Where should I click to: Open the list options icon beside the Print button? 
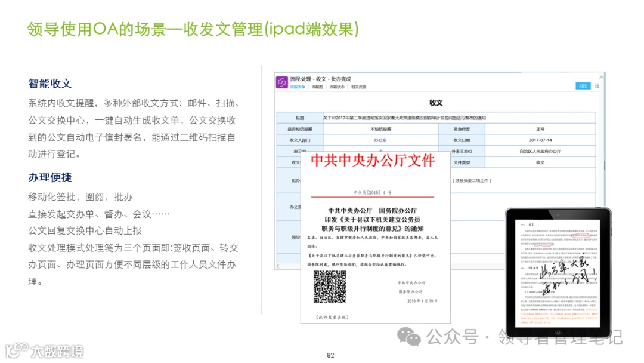tap(596, 85)
